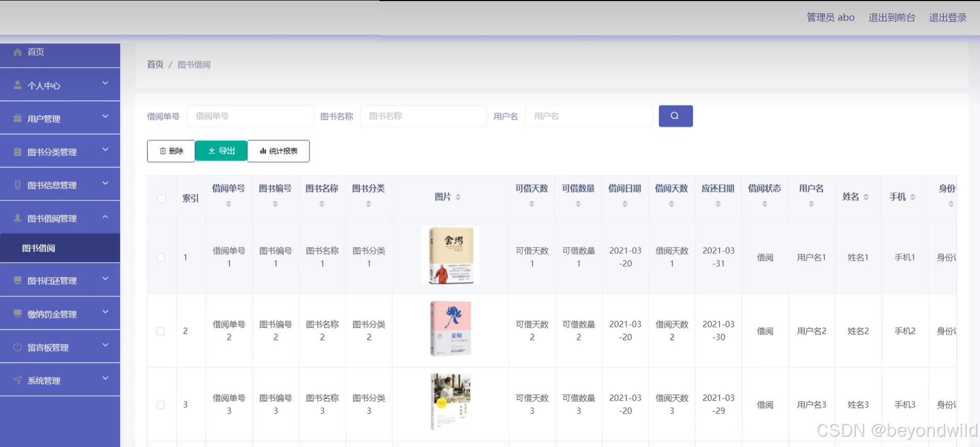
Task: Open the 统计报表 statistics report
Action: (x=278, y=151)
